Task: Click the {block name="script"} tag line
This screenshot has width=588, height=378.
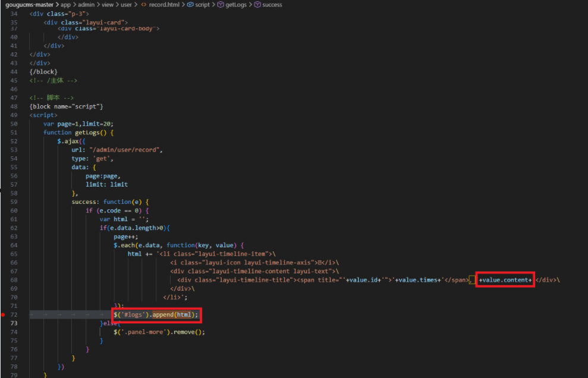Action: (x=67, y=106)
